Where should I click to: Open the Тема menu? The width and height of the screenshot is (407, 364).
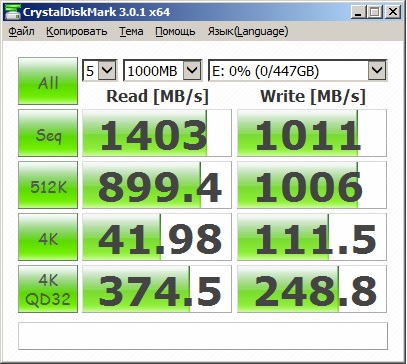131,31
